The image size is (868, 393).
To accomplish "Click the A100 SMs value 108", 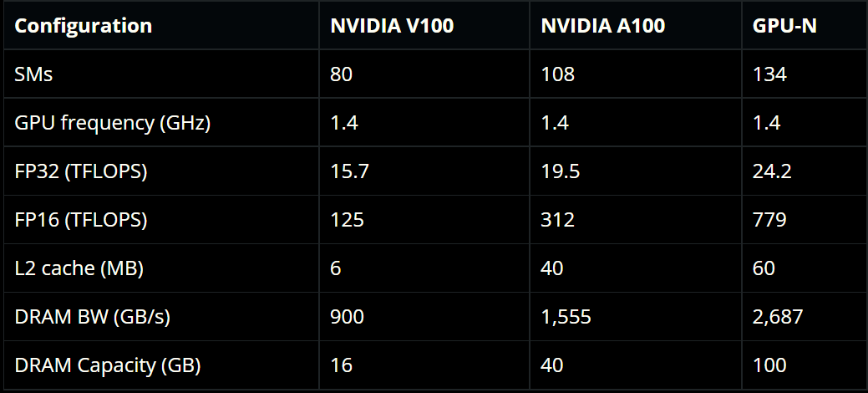I will 558,74.
